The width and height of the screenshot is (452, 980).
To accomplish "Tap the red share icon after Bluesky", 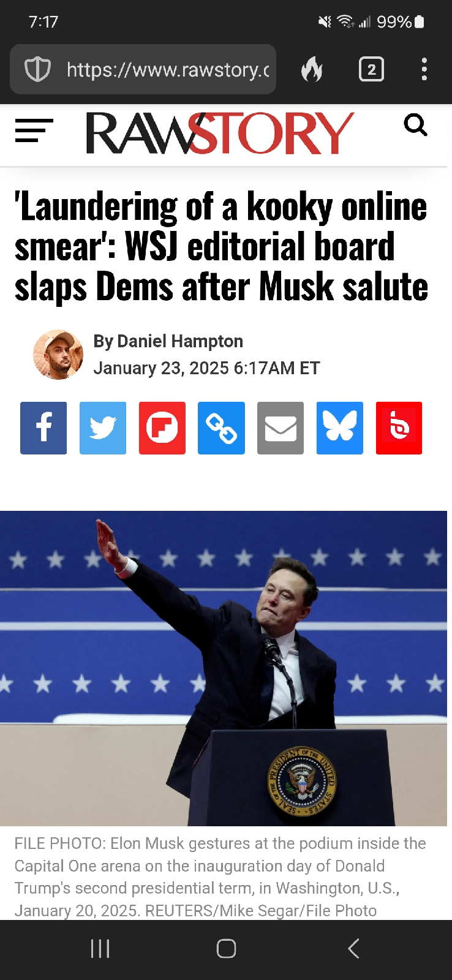I will pyautogui.click(x=399, y=428).
